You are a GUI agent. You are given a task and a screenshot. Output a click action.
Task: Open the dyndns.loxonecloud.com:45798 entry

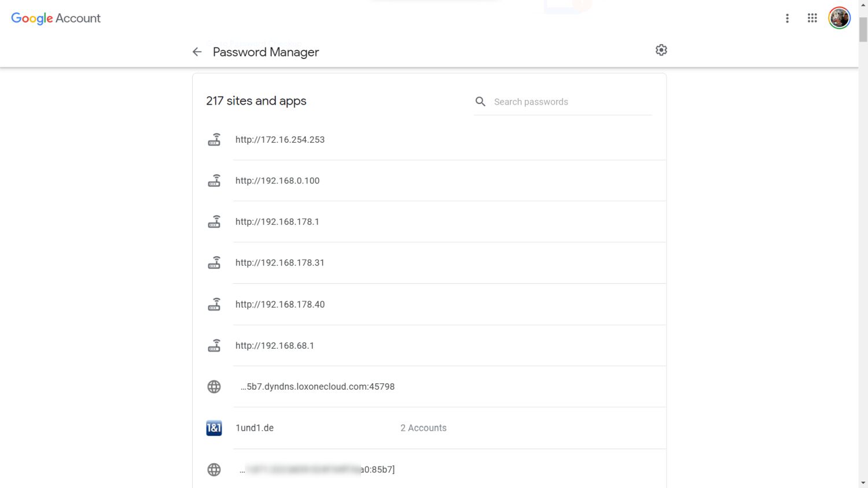pos(318,387)
